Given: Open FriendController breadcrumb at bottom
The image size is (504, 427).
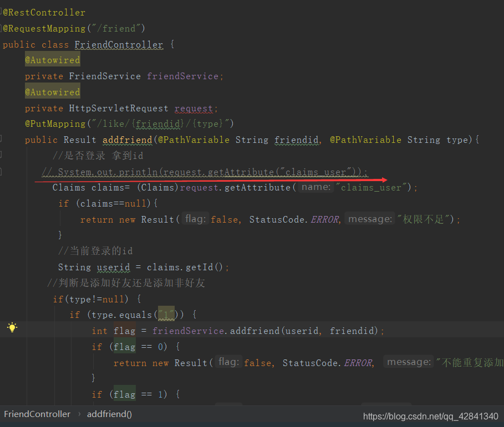Looking at the screenshot, I should (37, 414).
